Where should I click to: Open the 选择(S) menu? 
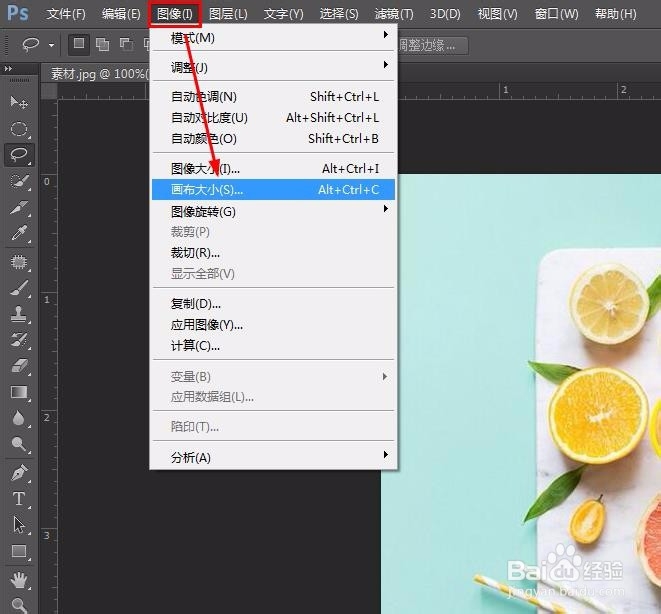pos(339,14)
